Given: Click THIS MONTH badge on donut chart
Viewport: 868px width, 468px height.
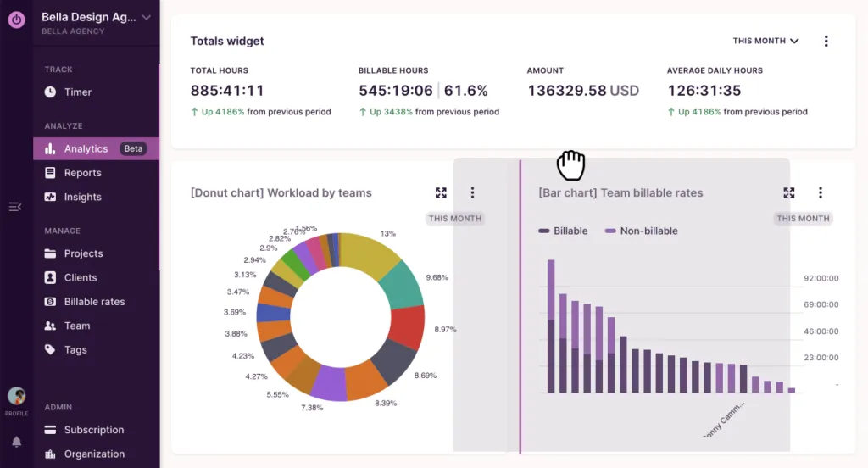Looking at the screenshot, I should pyautogui.click(x=454, y=219).
